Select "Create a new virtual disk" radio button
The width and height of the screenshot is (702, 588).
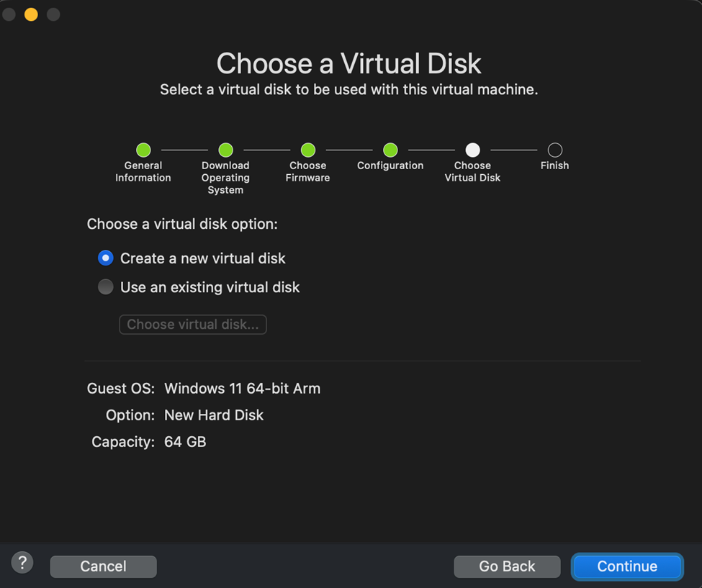coord(106,258)
